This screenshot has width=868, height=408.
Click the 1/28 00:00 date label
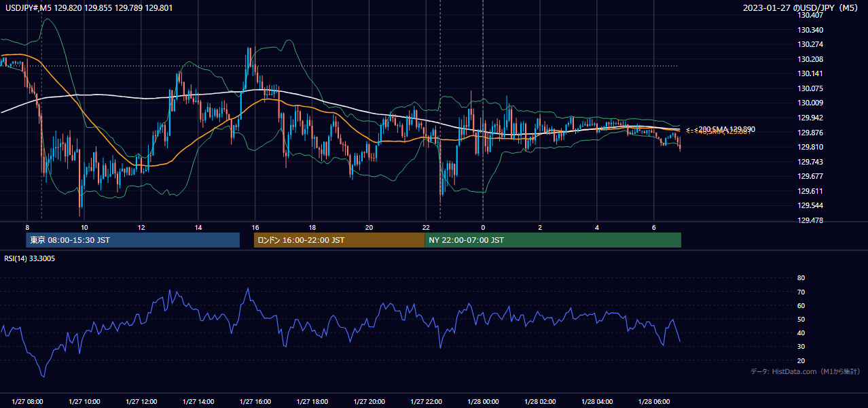(484, 401)
